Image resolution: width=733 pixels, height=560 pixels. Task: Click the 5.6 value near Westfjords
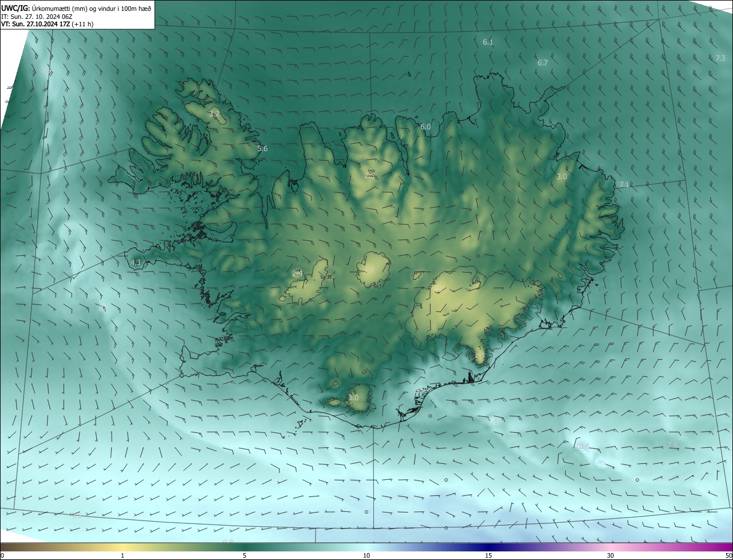pos(262,149)
